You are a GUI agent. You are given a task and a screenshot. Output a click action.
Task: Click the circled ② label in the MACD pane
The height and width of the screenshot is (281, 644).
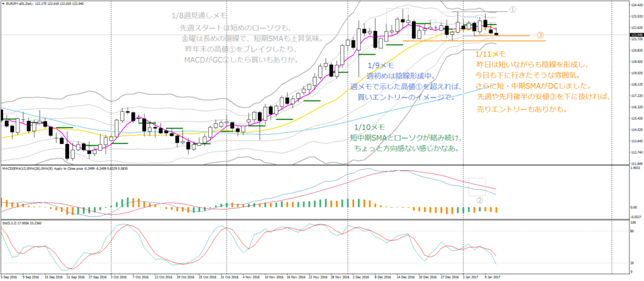479,201
